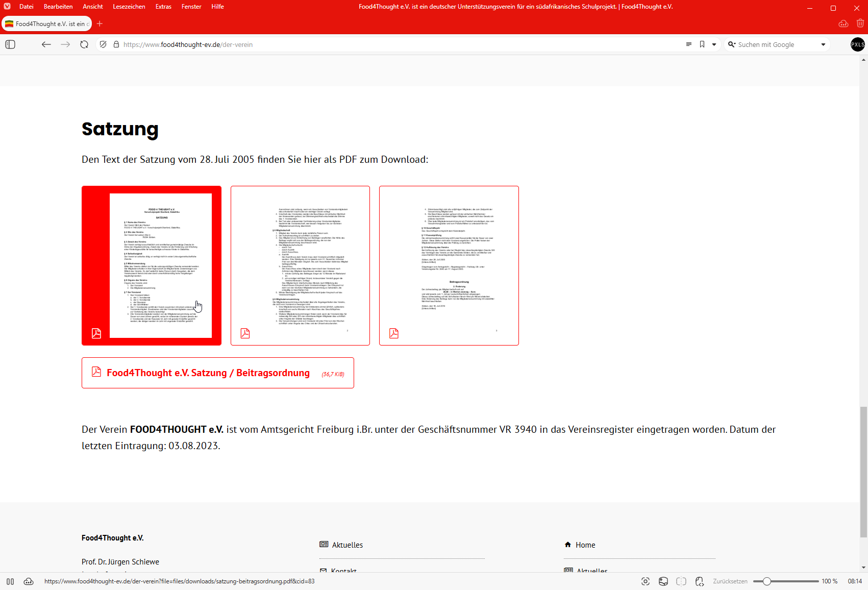Open the user profile avatar
Screen dimensions: 868x590
click(857, 44)
